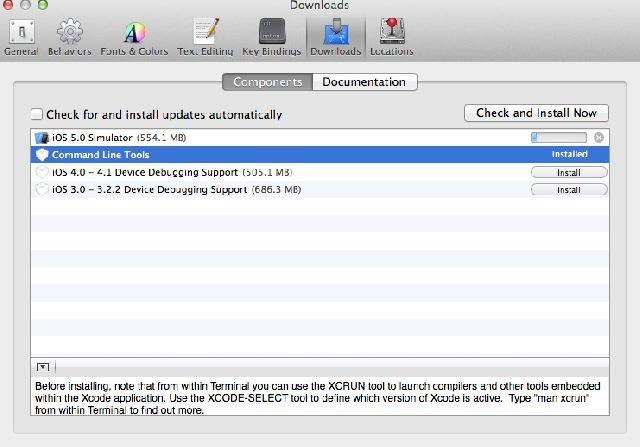Enable automatic update check and install
Image resolution: width=640 pixels, height=447 pixels.
[37, 115]
